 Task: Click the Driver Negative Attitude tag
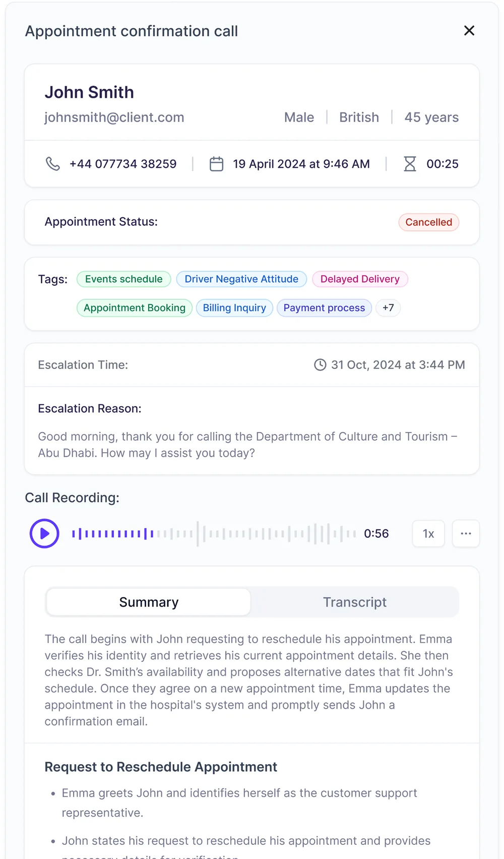click(241, 279)
